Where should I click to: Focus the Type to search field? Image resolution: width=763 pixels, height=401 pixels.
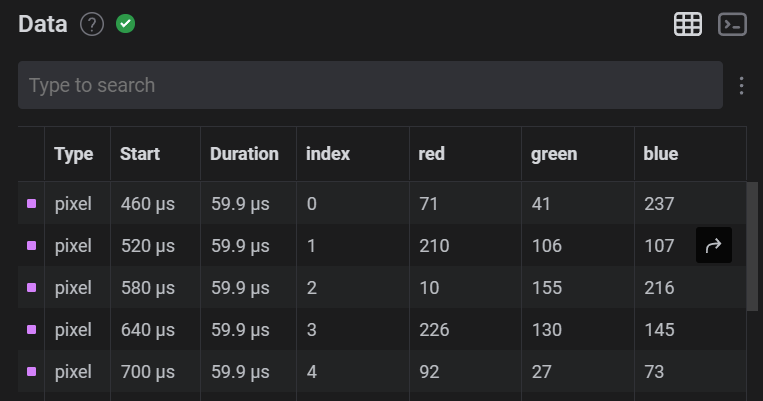[x=370, y=85]
